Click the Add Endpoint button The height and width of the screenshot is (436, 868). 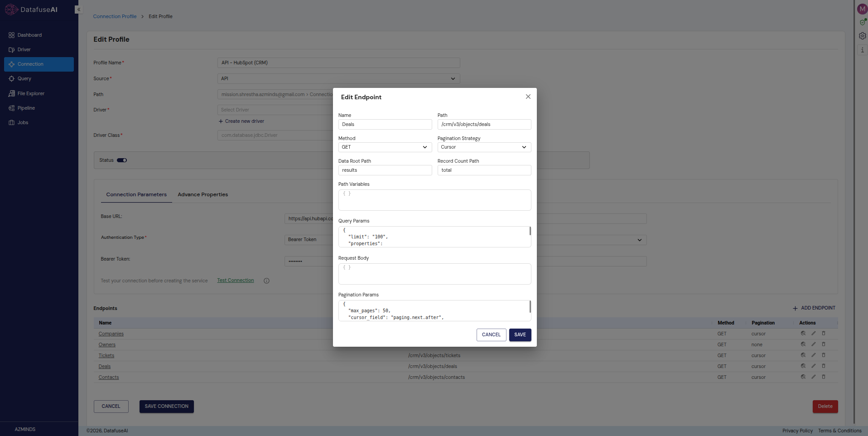click(814, 308)
